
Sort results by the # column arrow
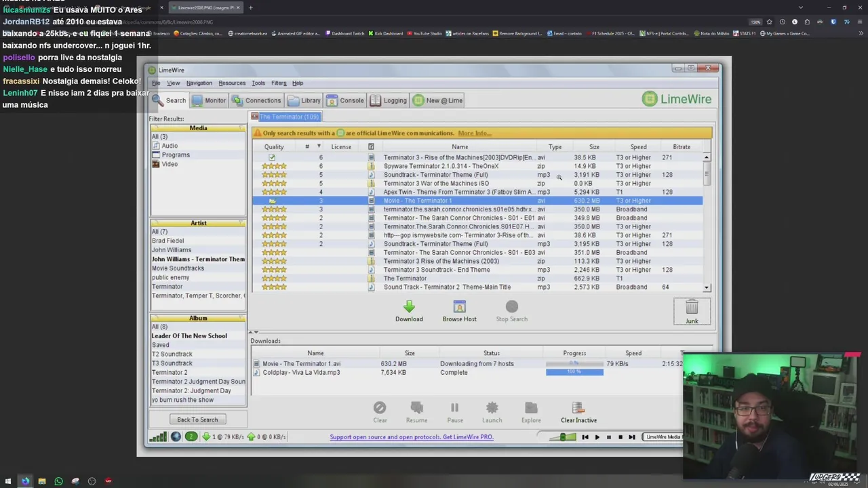point(319,146)
